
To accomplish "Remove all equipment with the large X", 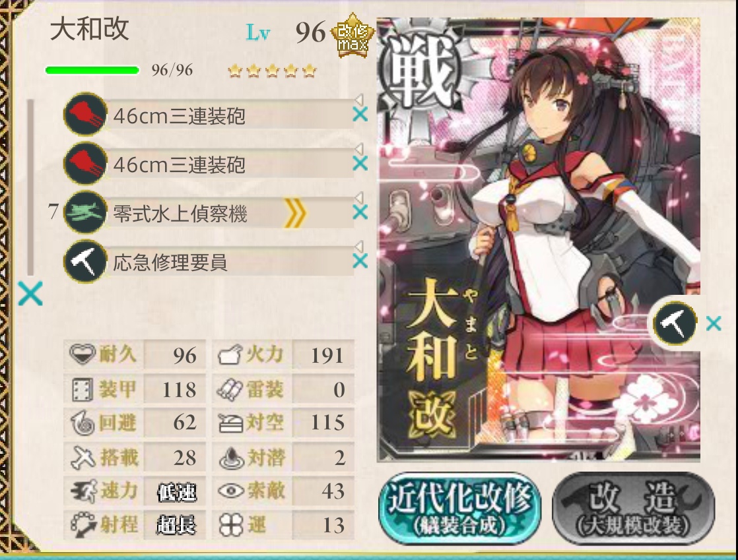I will (x=30, y=294).
